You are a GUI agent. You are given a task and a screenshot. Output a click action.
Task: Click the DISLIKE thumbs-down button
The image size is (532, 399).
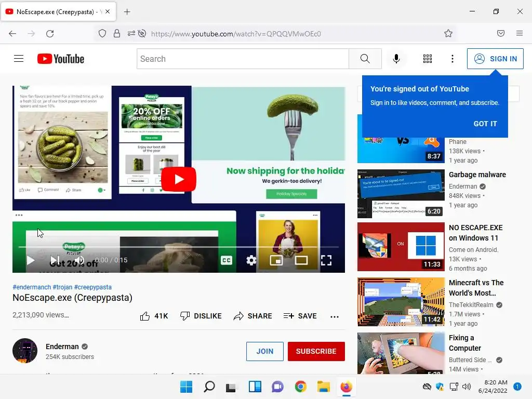click(201, 316)
